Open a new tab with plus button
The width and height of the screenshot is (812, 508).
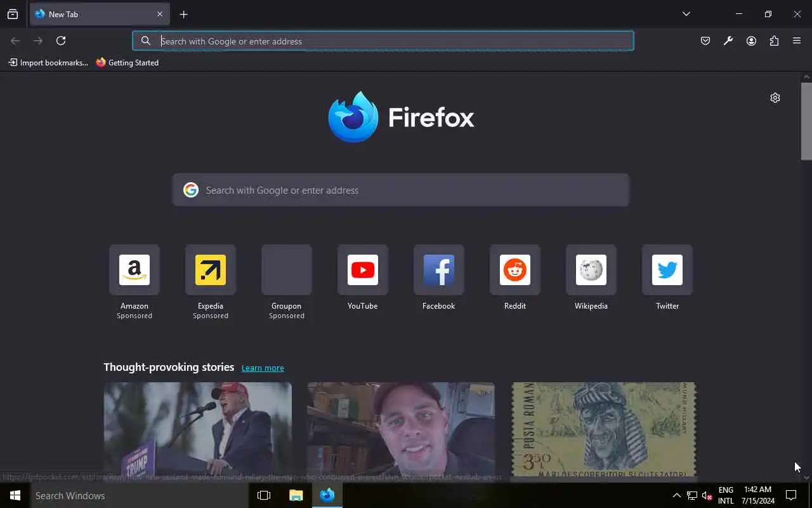coord(183,14)
